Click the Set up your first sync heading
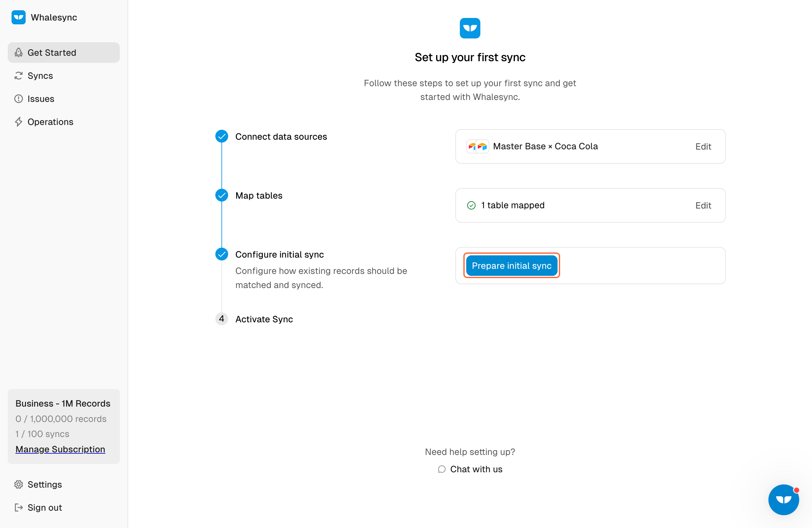 pos(470,57)
